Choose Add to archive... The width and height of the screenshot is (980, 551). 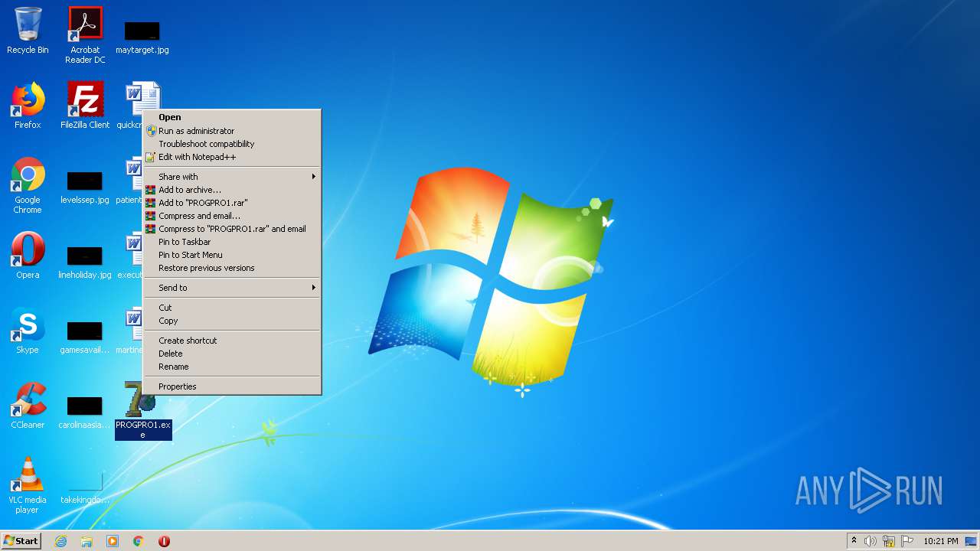pos(232,190)
